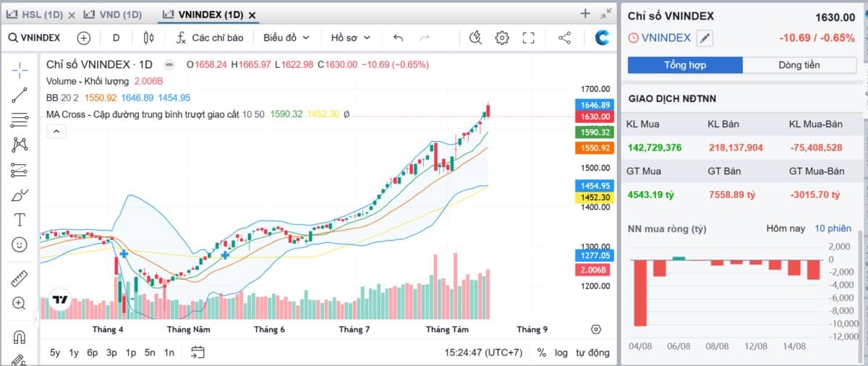Click the 04/08 red net-selling bar
Screen dimensions: 868x366
pyautogui.click(x=639, y=293)
